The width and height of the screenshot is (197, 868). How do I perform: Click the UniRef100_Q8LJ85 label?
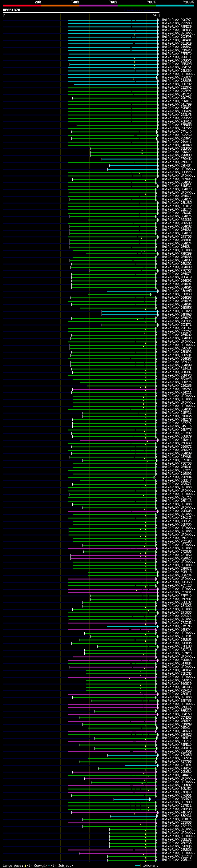tap(177, 203)
